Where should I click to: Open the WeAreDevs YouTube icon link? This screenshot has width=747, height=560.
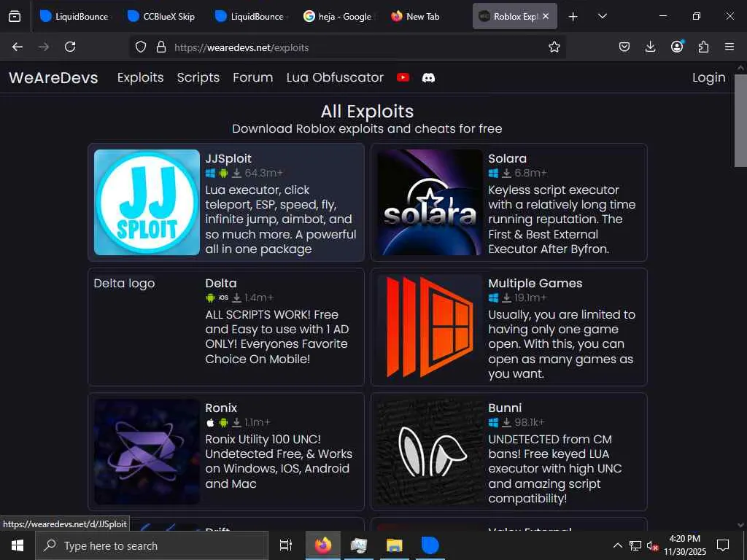[x=403, y=77]
